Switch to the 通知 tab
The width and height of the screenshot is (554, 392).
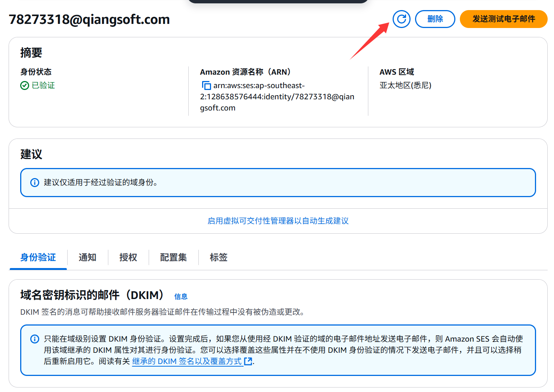(87, 257)
